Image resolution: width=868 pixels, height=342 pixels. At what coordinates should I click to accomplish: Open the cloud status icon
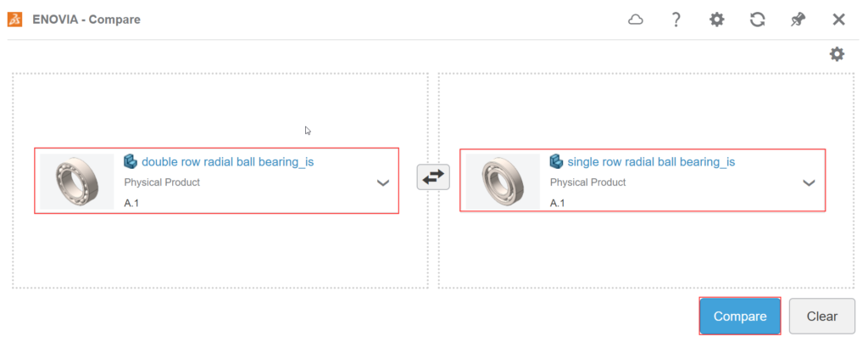[x=636, y=20]
